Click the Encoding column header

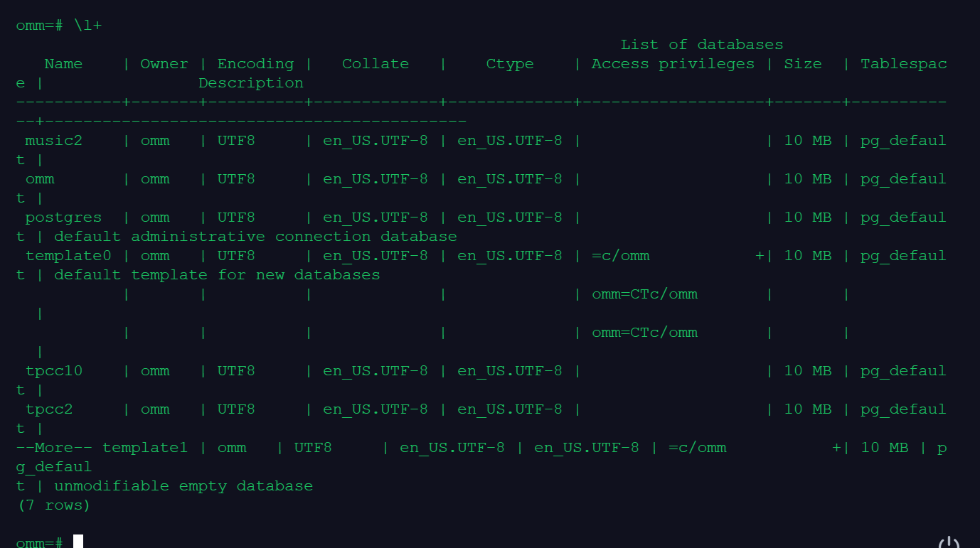click(255, 64)
